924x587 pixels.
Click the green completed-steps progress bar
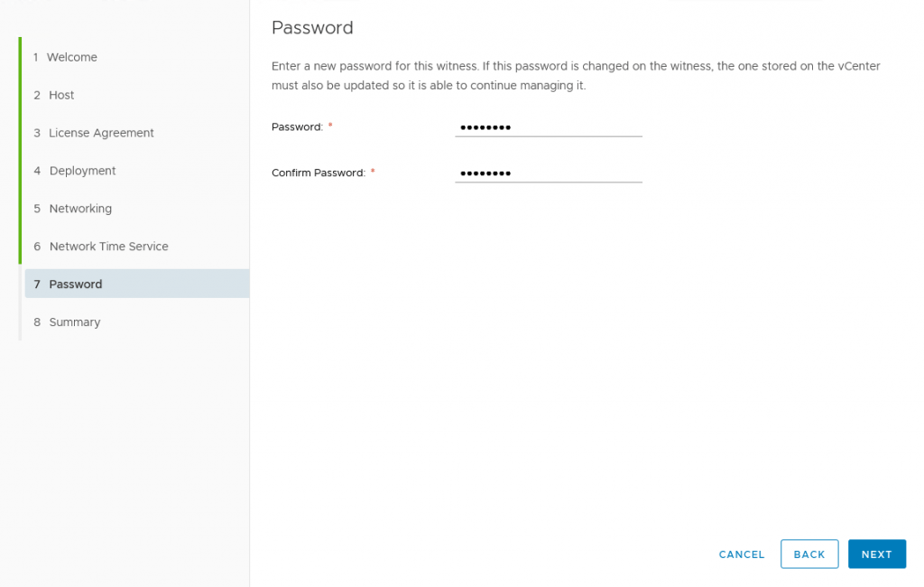tap(20, 151)
